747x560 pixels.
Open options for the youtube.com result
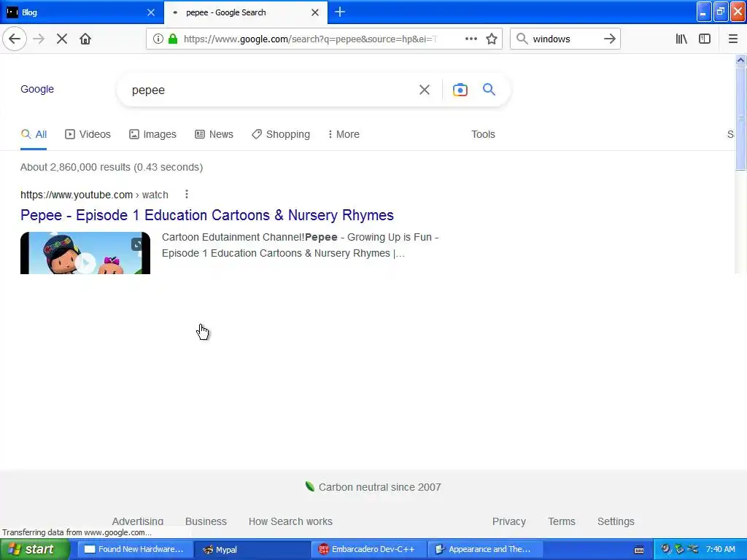tap(187, 194)
